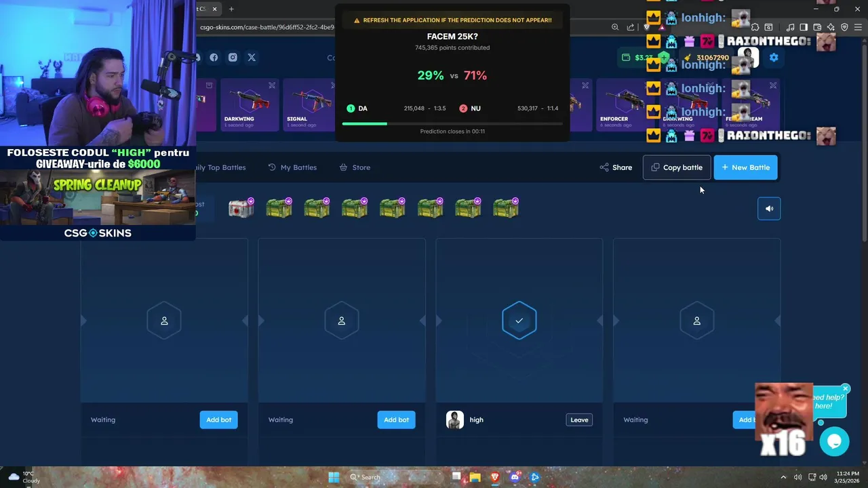Vote DA in the prediction
868x488 pixels.
[357, 108]
